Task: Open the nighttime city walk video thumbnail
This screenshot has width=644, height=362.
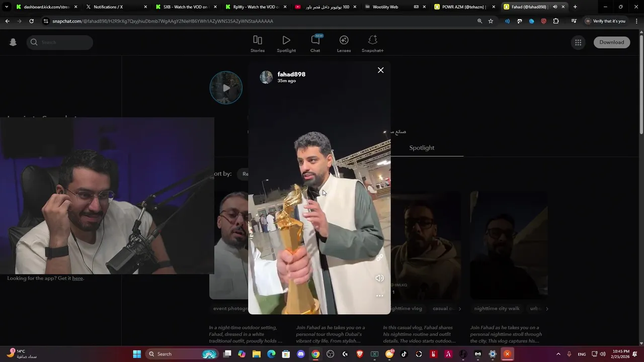Action: (x=509, y=245)
